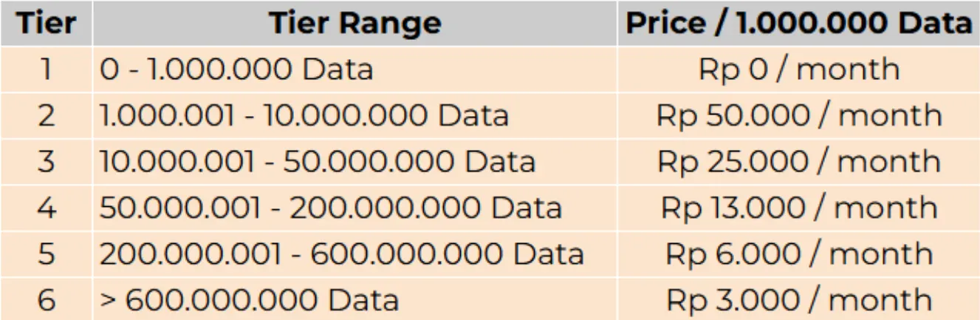
Task: Click the "Rp 0 / month" price cell
Action: pos(798,69)
